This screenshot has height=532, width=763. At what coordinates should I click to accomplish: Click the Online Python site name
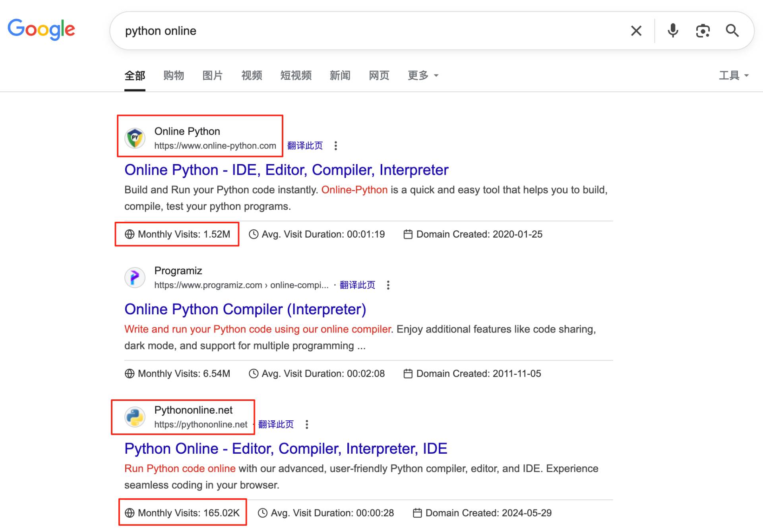coord(187,131)
